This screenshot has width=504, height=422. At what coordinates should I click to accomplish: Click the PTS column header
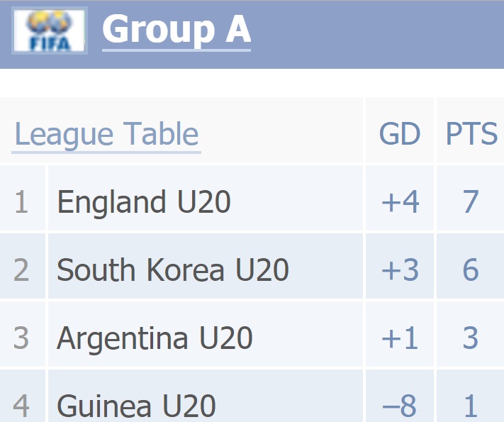tap(471, 133)
